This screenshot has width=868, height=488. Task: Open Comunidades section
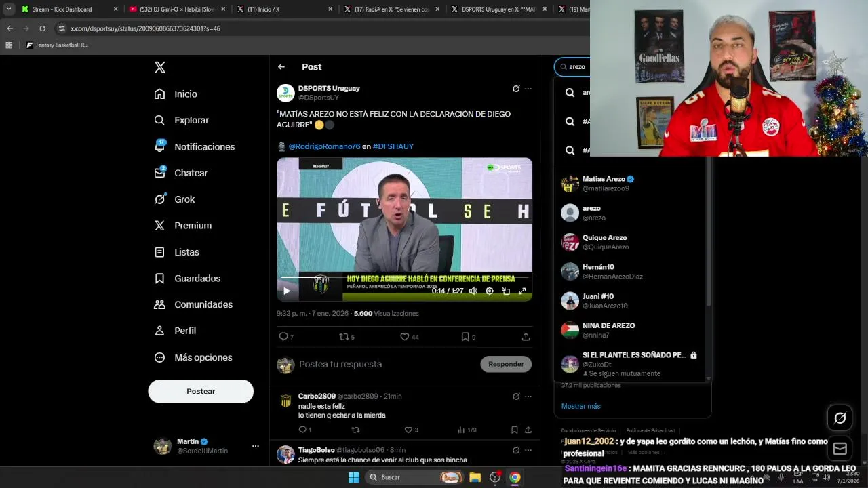(x=193, y=304)
